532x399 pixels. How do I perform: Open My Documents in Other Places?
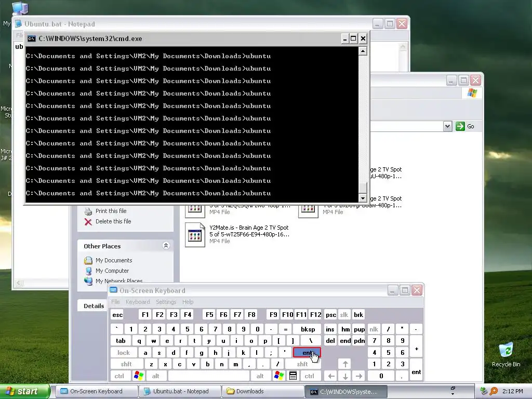click(114, 260)
